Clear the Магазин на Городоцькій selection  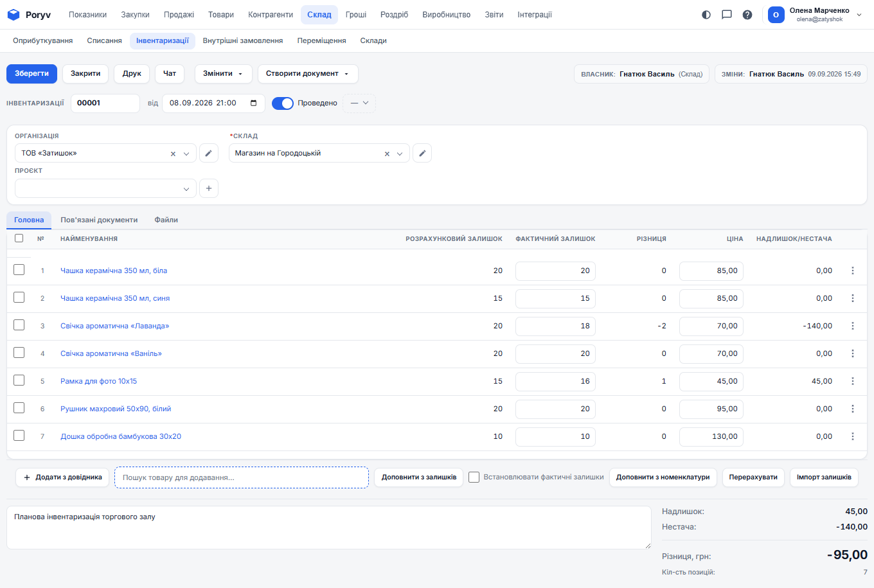(387, 154)
